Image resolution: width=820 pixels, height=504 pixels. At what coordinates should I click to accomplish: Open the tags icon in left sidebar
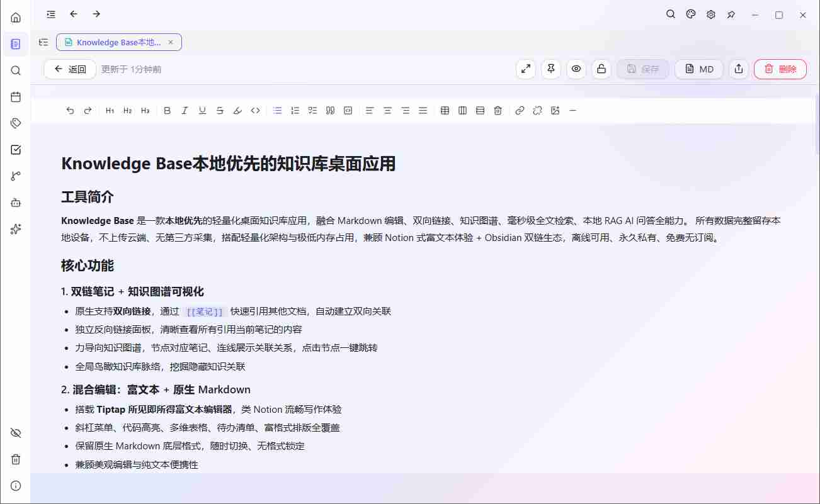pyautogui.click(x=16, y=123)
